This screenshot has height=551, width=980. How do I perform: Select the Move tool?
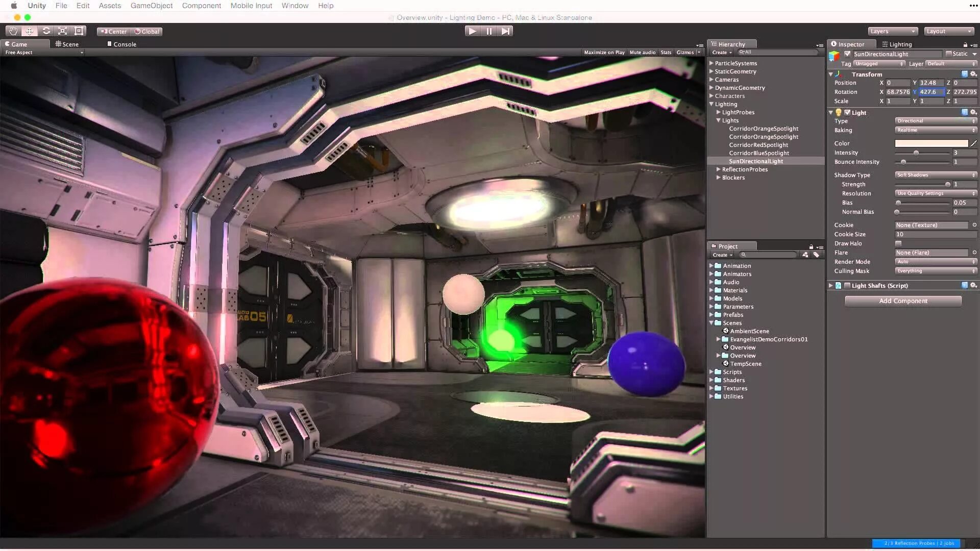tap(30, 31)
